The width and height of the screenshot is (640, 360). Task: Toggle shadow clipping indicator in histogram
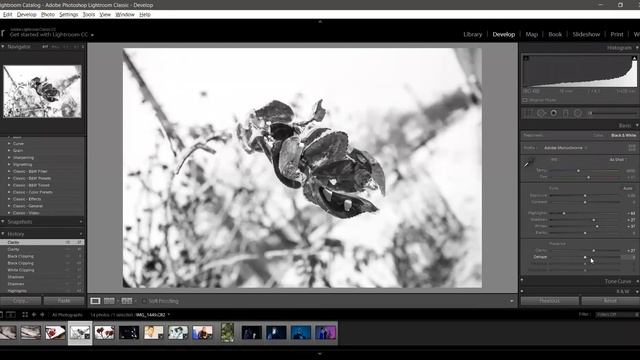pos(526,58)
